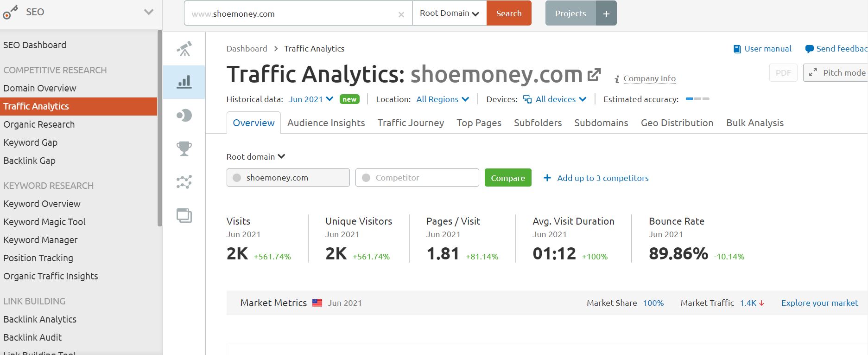Switch to the Geo Distribution tab

pyautogui.click(x=677, y=123)
